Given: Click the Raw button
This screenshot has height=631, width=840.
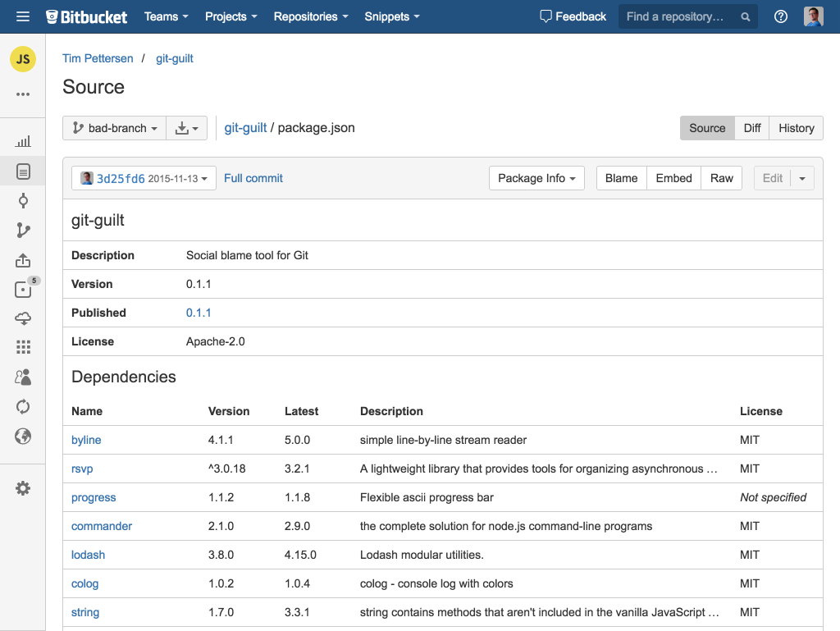Looking at the screenshot, I should [x=722, y=178].
